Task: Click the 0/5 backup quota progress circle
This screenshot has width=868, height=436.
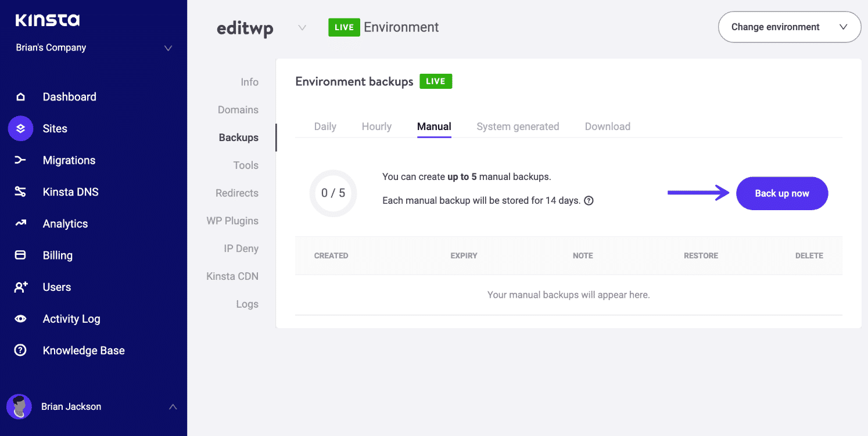Action: [x=333, y=193]
